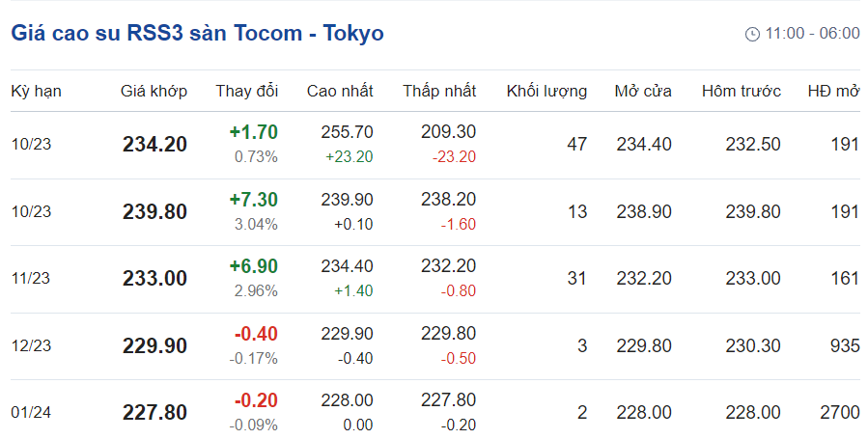This screenshot has height=439, width=868.
Task: Click the highest price 255.70
Action: (x=347, y=132)
